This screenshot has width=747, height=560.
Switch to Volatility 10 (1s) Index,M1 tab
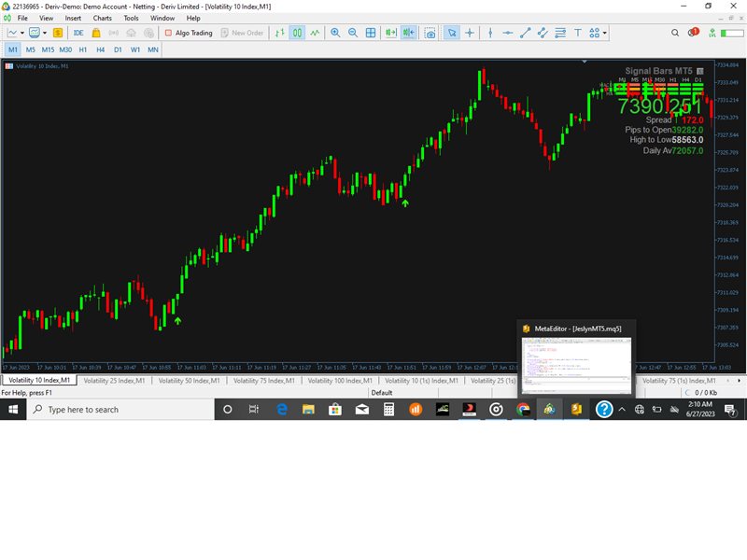pos(422,381)
